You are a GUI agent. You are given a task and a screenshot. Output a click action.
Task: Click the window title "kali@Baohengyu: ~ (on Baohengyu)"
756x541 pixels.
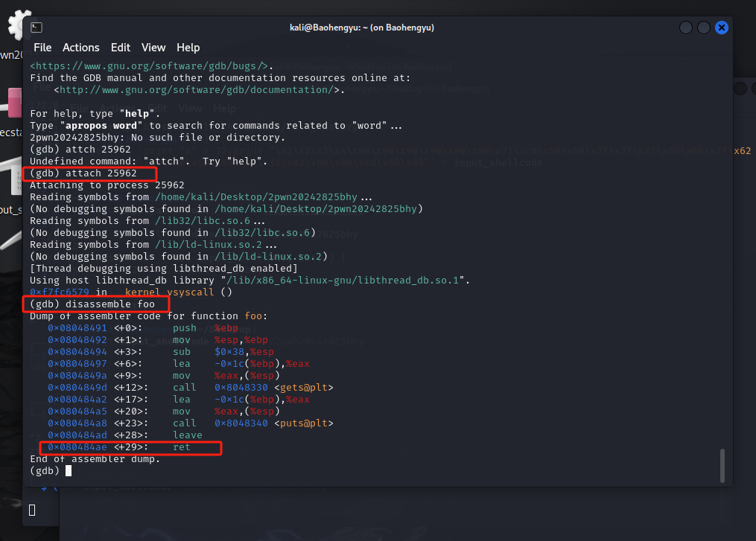[361, 28]
